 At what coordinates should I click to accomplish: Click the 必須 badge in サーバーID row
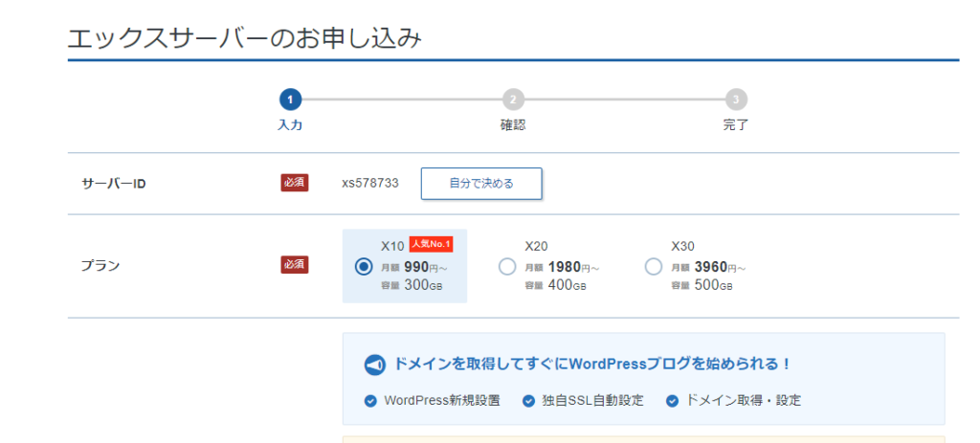(x=295, y=183)
